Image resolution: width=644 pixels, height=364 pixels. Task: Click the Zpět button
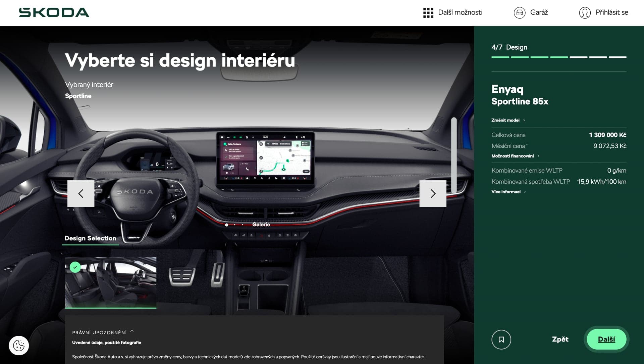560,339
